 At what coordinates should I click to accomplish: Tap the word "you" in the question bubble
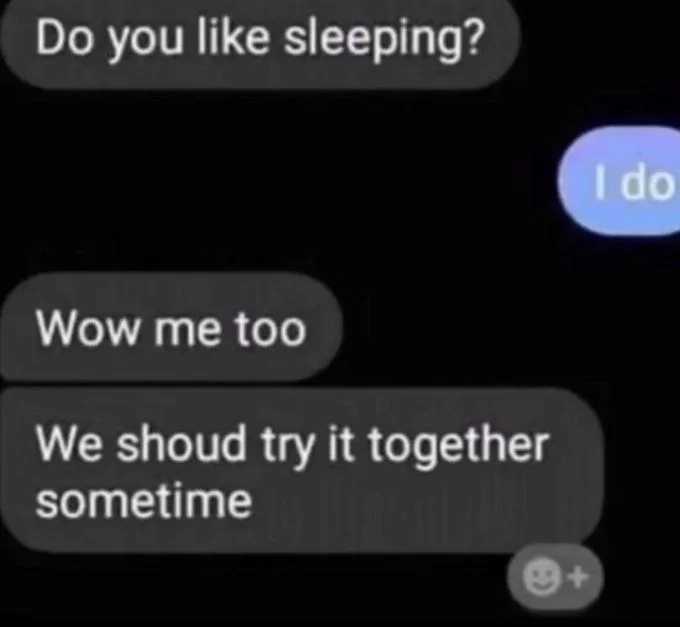[146, 43]
